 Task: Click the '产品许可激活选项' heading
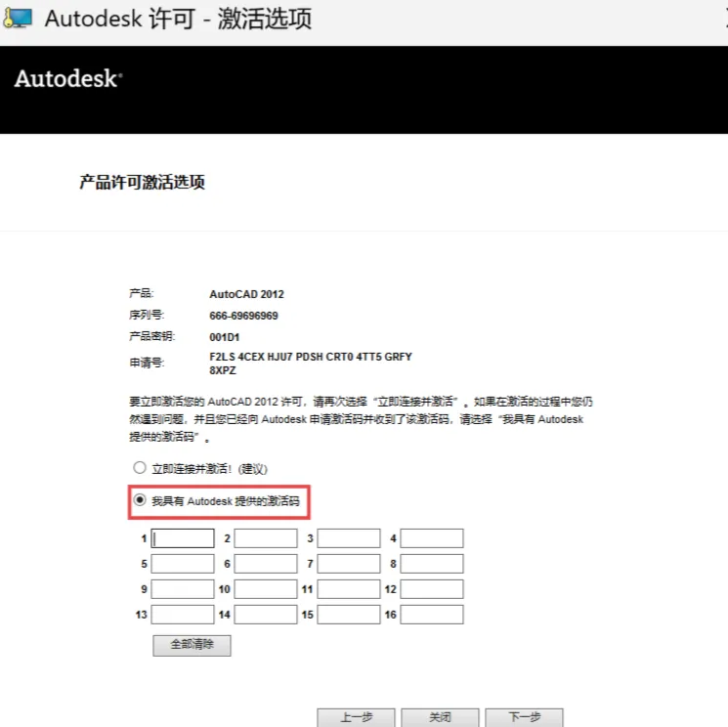tap(142, 182)
